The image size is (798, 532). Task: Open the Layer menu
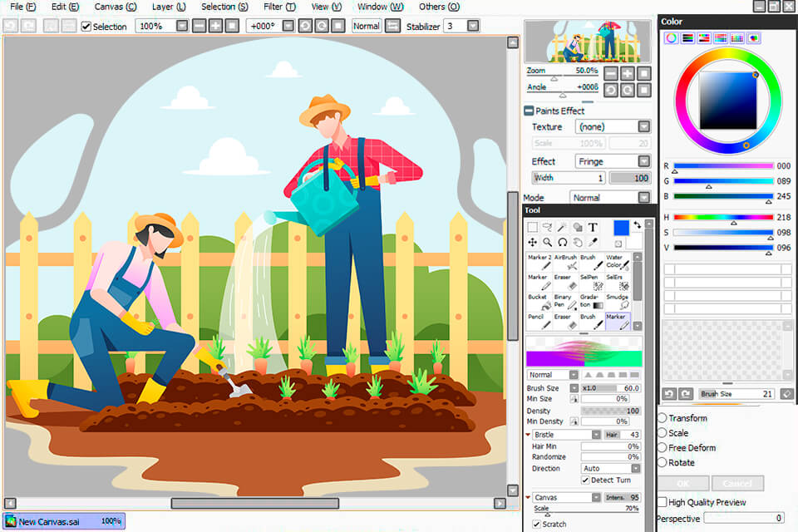coord(169,7)
